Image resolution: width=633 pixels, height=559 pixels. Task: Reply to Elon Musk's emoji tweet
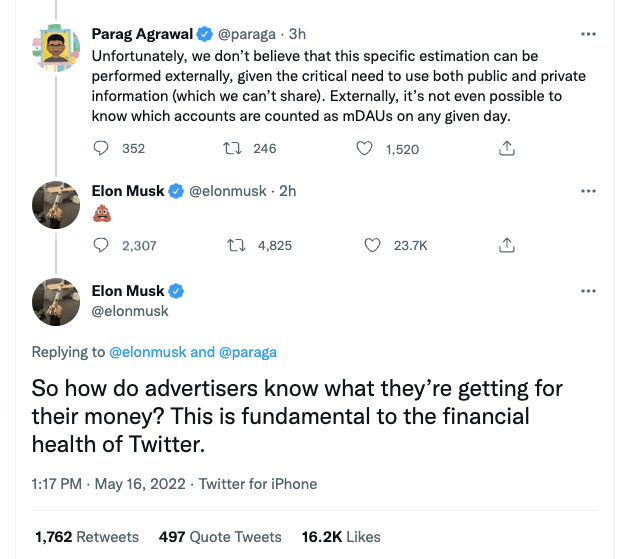(x=101, y=244)
